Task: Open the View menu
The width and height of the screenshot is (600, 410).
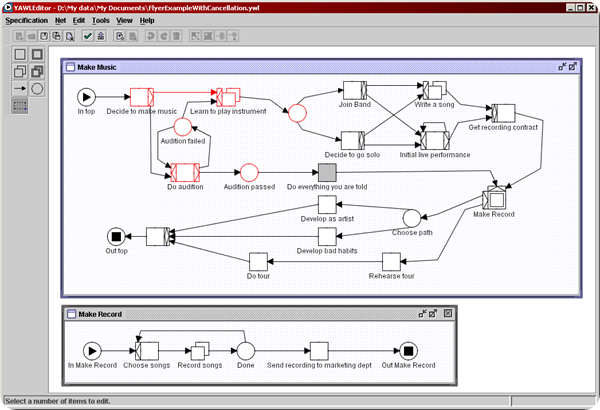Action: click(124, 21)
